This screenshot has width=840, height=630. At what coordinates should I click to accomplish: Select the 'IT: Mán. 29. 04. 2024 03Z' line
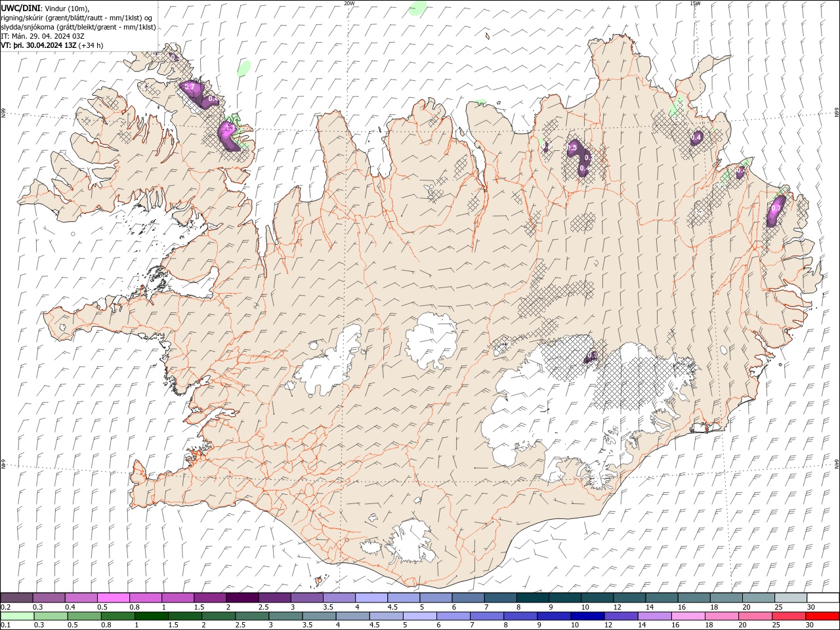43,36
